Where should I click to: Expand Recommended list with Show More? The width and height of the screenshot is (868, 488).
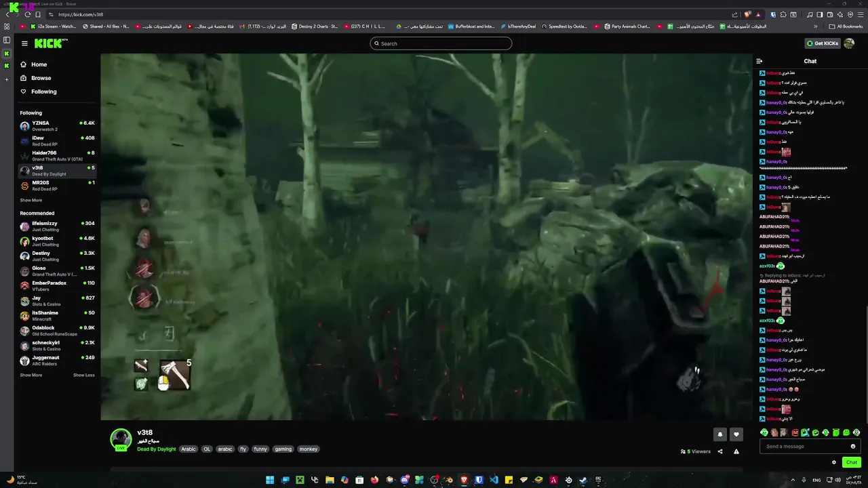(x=31, y=375)
